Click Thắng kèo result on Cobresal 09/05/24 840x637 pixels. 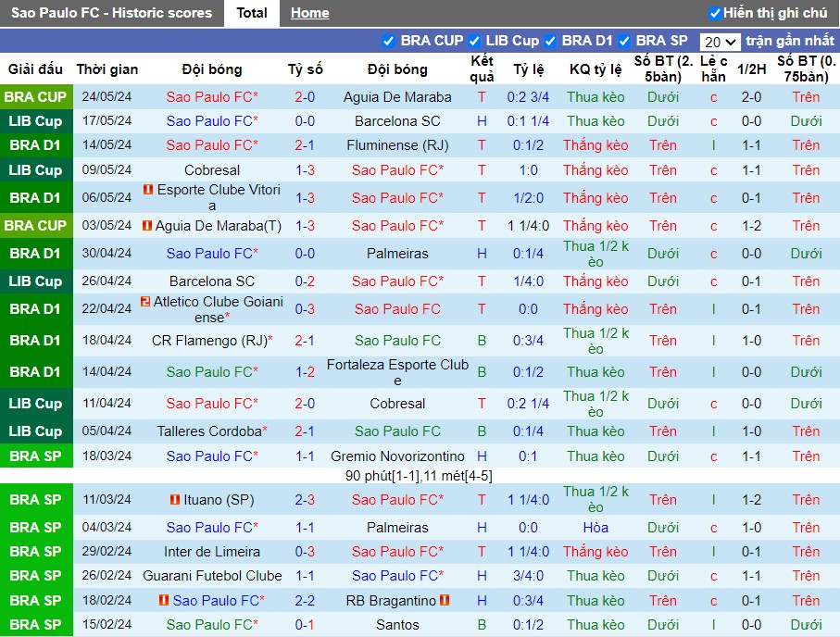coord(596,169)
